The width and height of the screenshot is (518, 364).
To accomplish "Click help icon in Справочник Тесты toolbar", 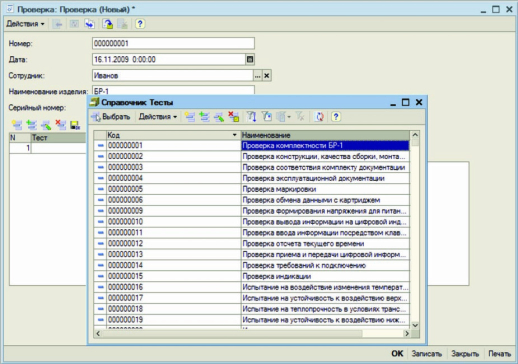I will pyautogui.click(x=336, y=117).
